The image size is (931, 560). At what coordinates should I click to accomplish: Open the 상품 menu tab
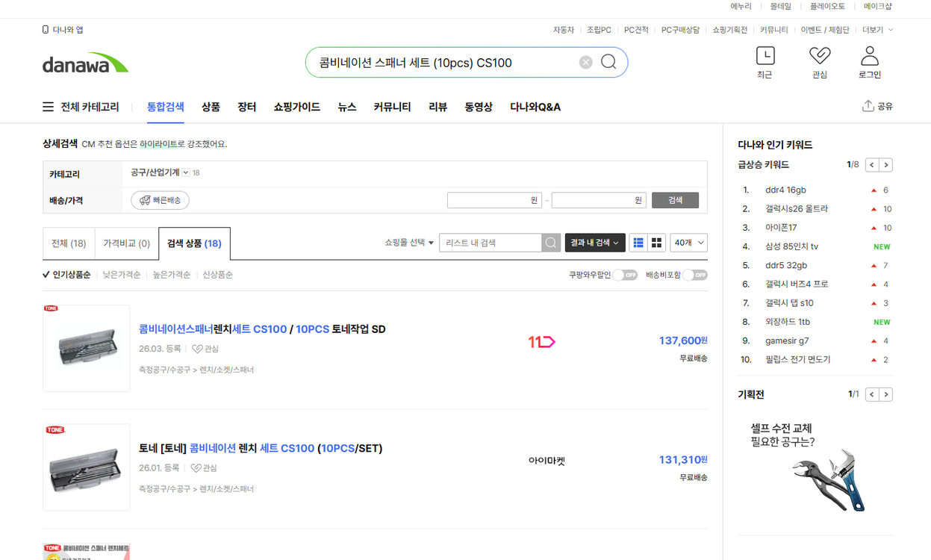(x=211, y=107)
